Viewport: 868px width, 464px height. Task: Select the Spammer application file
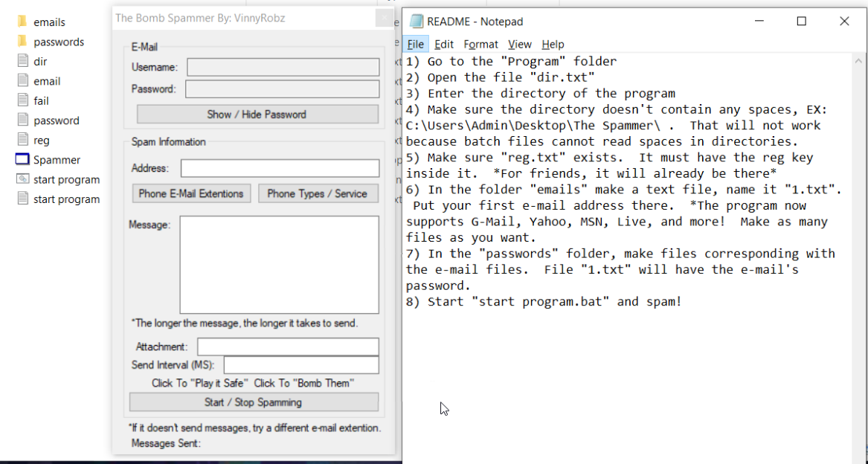(57, 160)
